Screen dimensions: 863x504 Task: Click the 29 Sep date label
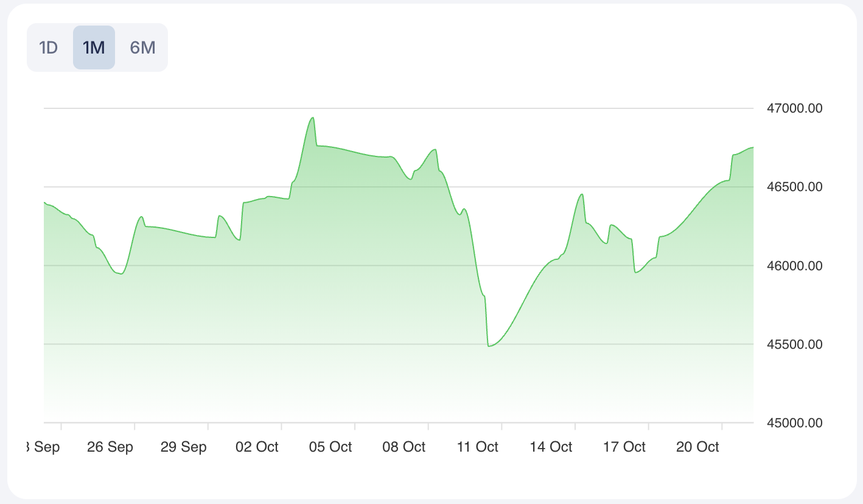(x=184, y=447)
